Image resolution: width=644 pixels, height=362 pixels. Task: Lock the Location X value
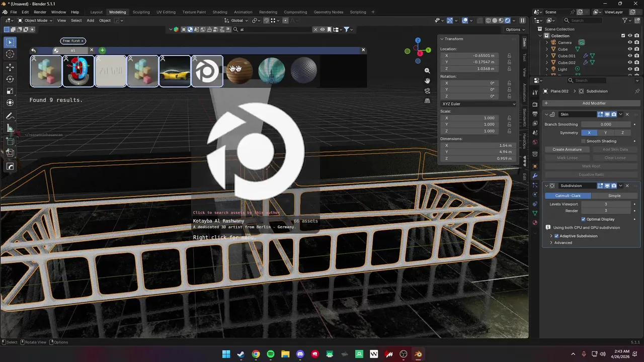pyautogui.click(x=509, y=55)
